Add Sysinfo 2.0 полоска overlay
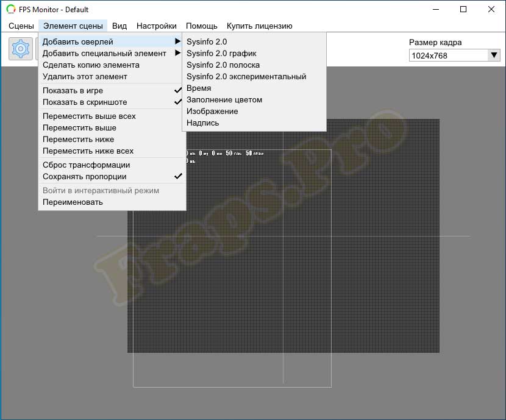 254,65
